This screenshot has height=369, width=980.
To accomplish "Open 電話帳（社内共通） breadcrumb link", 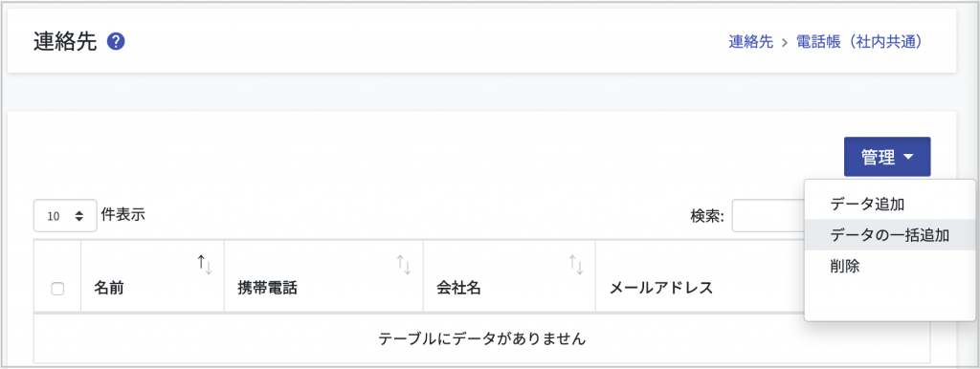I will pos(859,42).
